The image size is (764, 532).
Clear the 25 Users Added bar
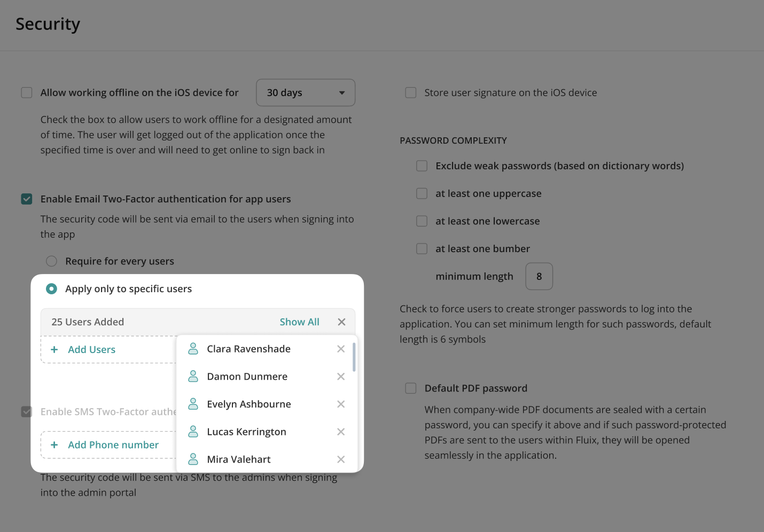(x=342, y=322)
